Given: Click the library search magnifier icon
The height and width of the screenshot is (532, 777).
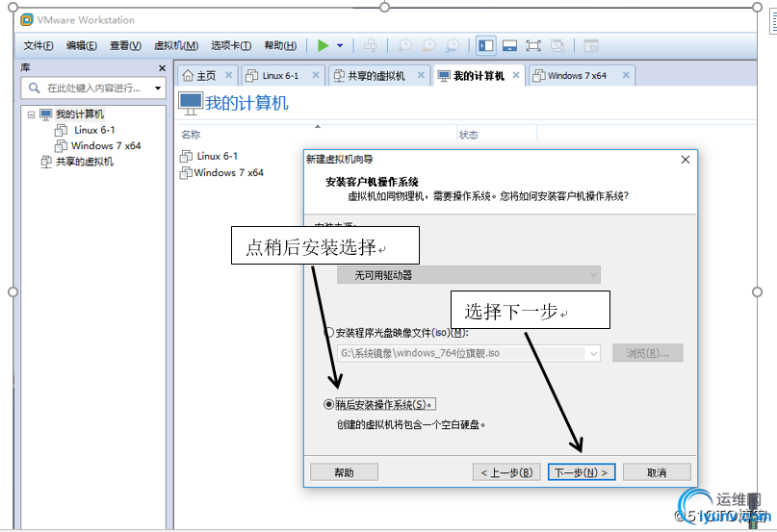Looking at the screenshot, I should pyautogui.click(x=34, y=89).
